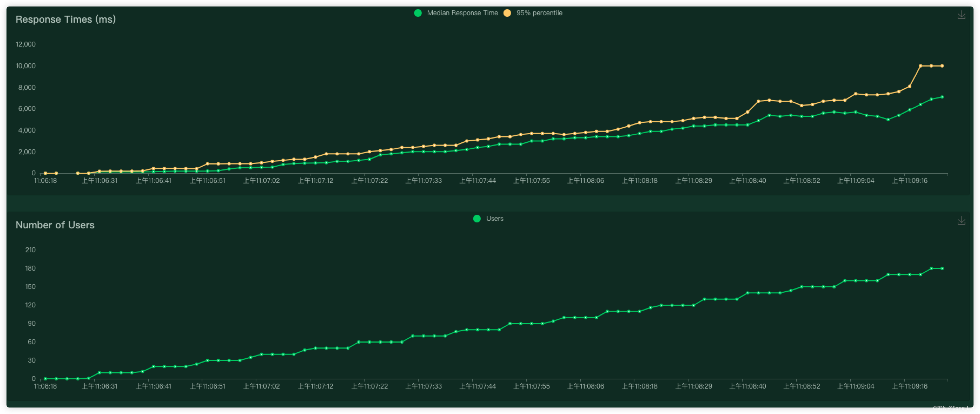Screen dimensions: 980x414
Task: Click 上午11:07:33 label on Response Times axis
Action: click(x=424, y=181)
